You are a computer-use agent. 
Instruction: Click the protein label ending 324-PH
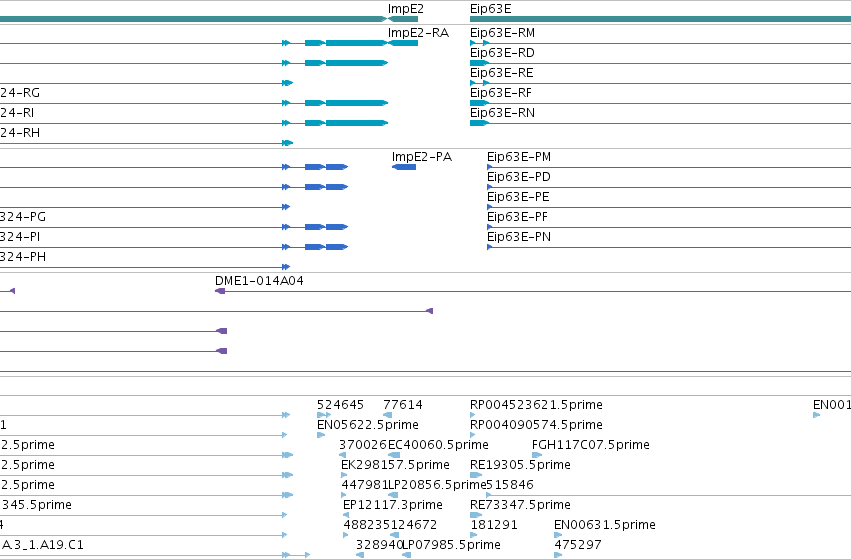click(x=23, y=258)
